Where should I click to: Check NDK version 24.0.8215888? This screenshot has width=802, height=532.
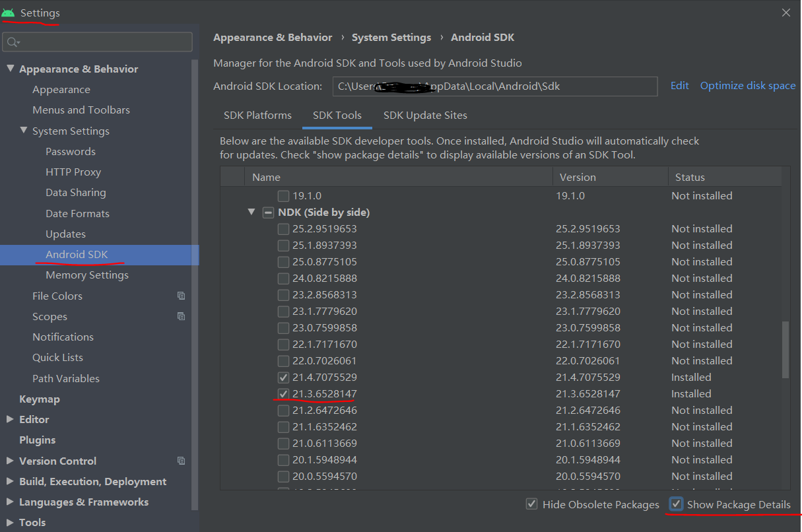coord(283,279)
